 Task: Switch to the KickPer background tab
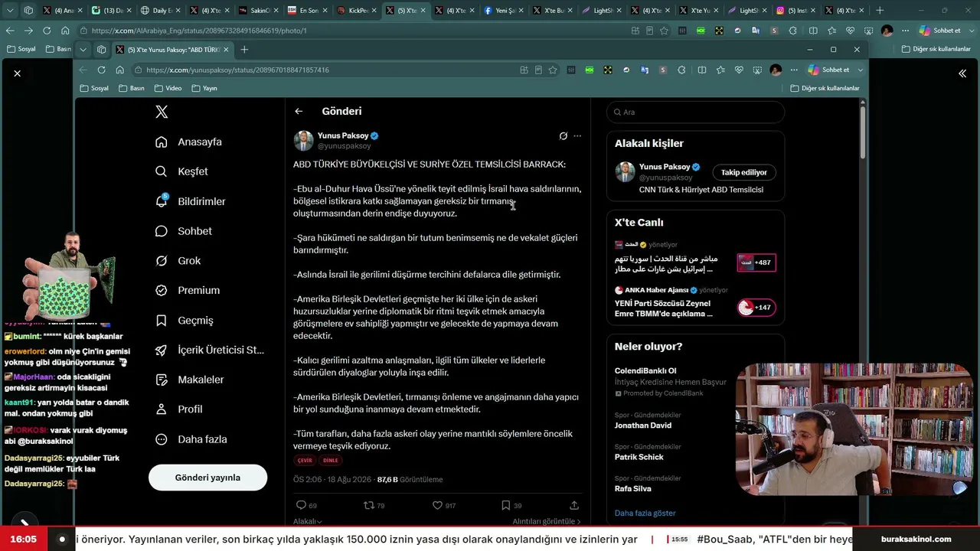[x=357, y=11]
